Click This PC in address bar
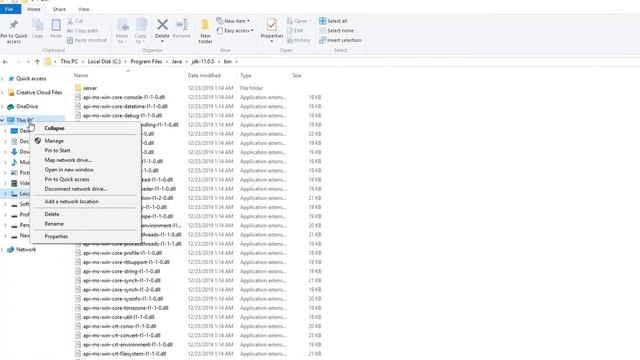This screenshot has height=360, width=640. pos(69,62)
